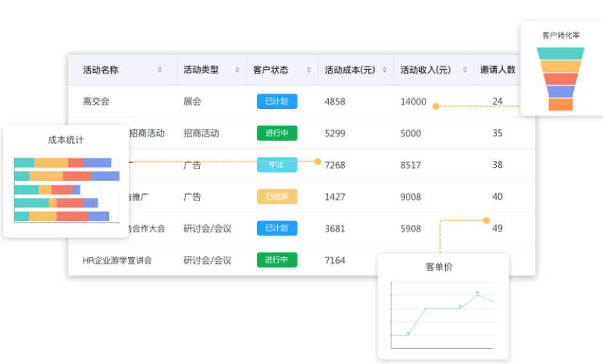Click cost value 5299
Viewport: 603px width, 364px height.
[335, 134]
